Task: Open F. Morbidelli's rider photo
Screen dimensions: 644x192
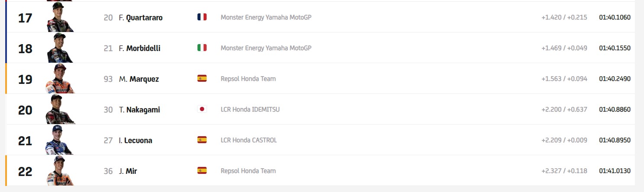Action: (59, 48)
